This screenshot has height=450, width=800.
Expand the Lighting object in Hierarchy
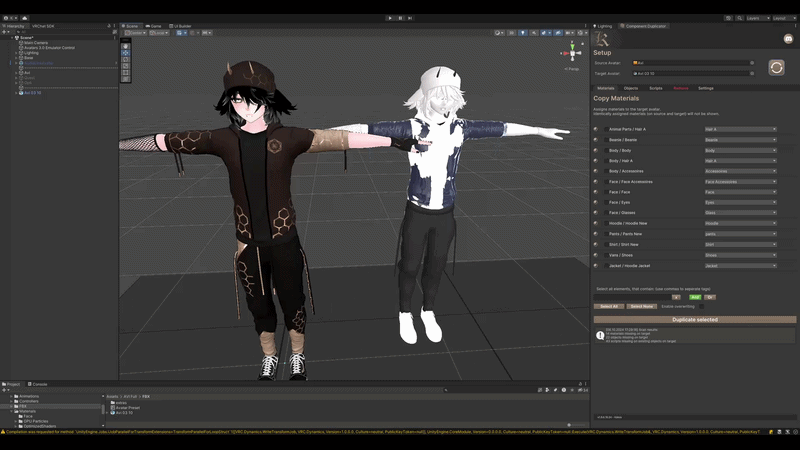16,53
